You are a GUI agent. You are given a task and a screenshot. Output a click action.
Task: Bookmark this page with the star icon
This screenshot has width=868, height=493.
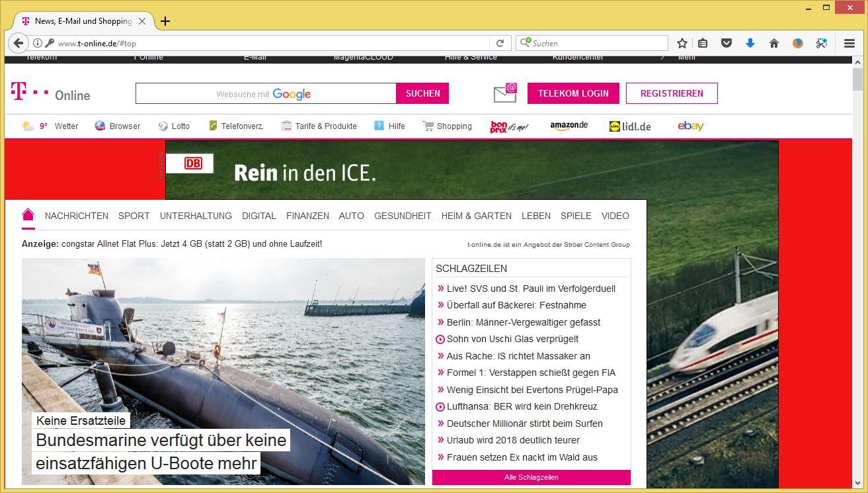coord(682,43)
